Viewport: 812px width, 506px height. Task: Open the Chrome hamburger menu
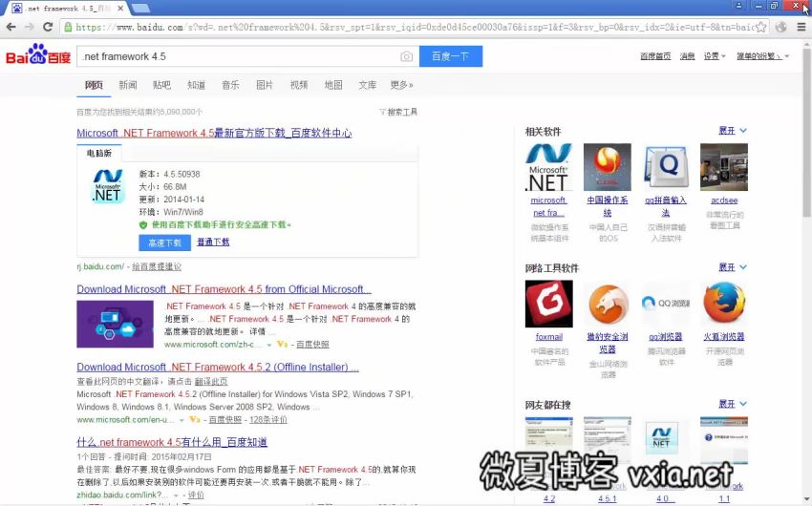801,27
